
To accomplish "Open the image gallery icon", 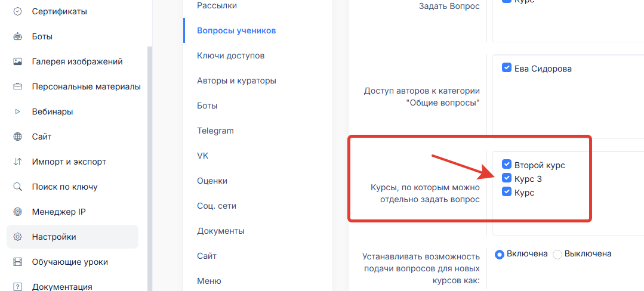I will [x=18, y=61].
